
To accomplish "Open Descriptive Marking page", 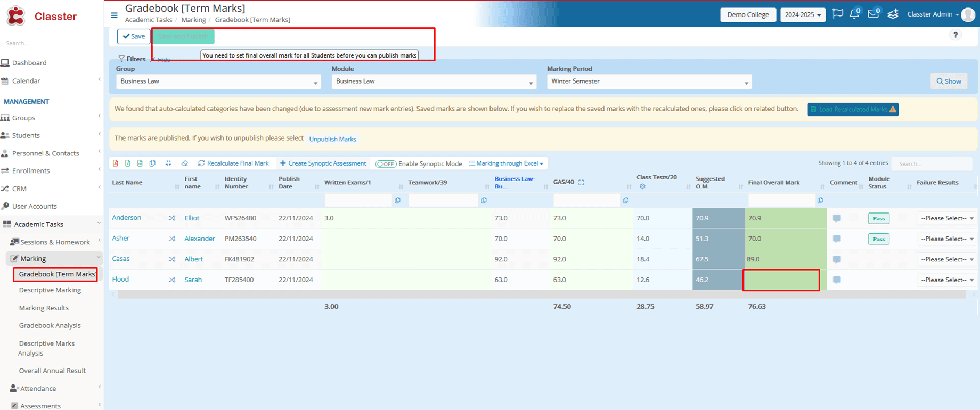I will (x=50, y=290).
